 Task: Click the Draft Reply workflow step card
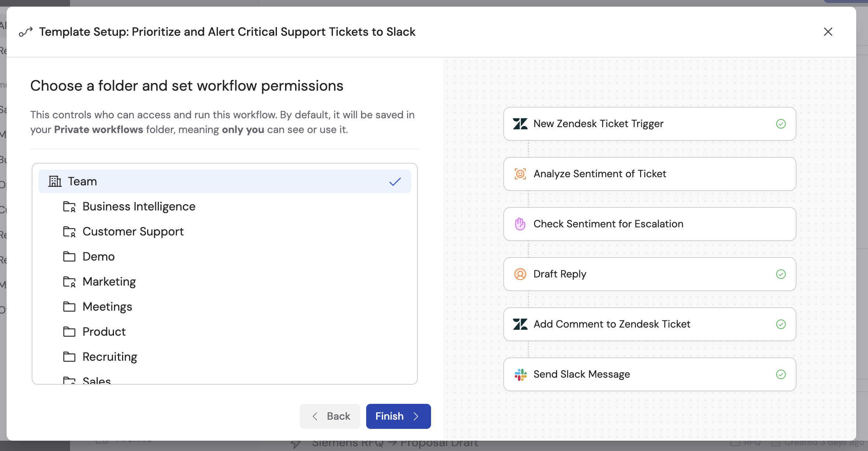[x=649, y=274]
